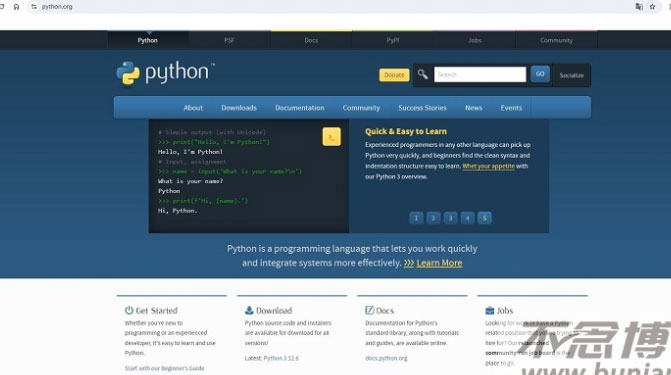Open the Downloads navigation menu
Viewport: 671px width, 375px height.
tap(239, 108)
